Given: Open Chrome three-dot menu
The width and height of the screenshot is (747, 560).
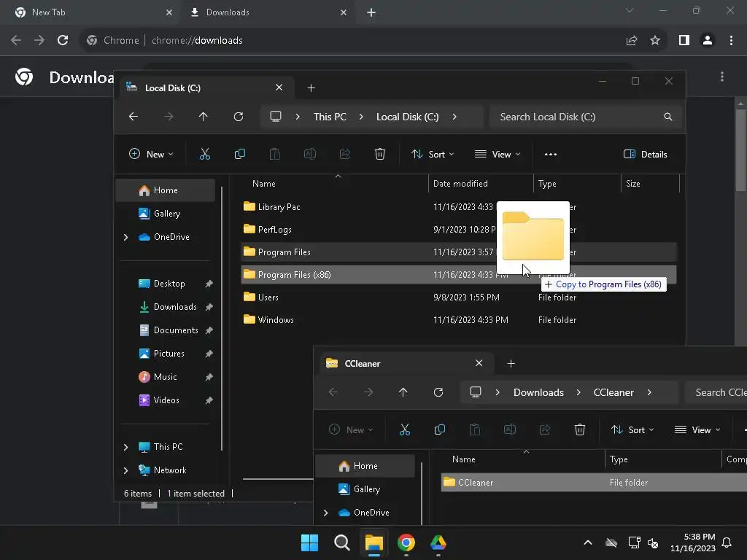Looking at the screenshot, I should click(x=731, y=41).
